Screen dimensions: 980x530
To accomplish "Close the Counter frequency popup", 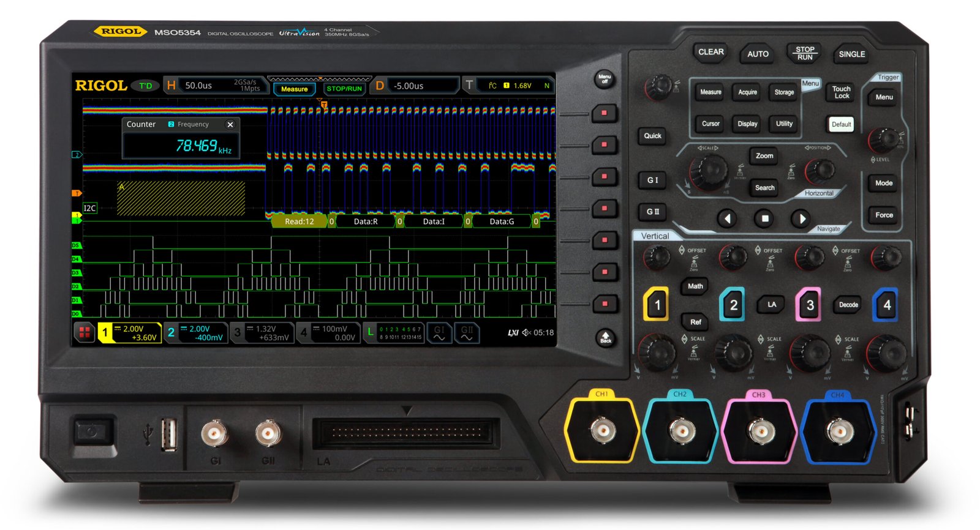I will (x=230, y=124).
